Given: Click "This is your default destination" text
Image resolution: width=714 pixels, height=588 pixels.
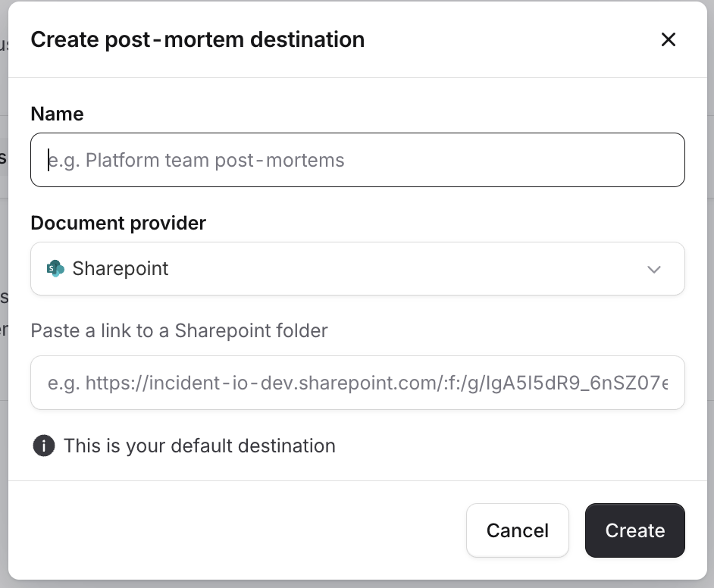Looking at the screenshot, I should tap(199, 446).
